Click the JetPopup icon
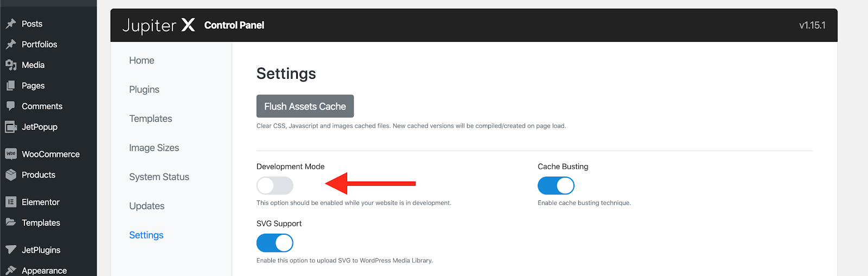This screenshot has height=276, width=868. click(11, 127)
